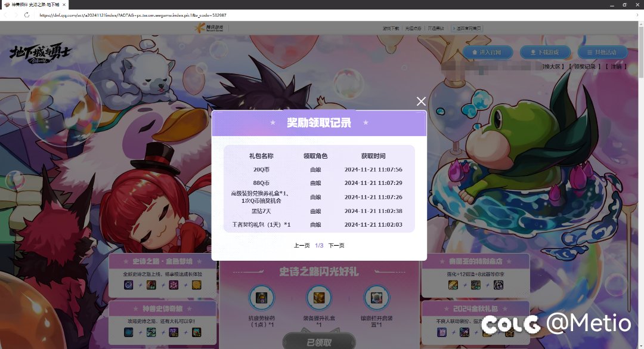Image resolution: width=644 pixels, height=349 pixels.
Task: Click the gold coin icon under 史诗之路·金色梦境
Action: point(196,285)
